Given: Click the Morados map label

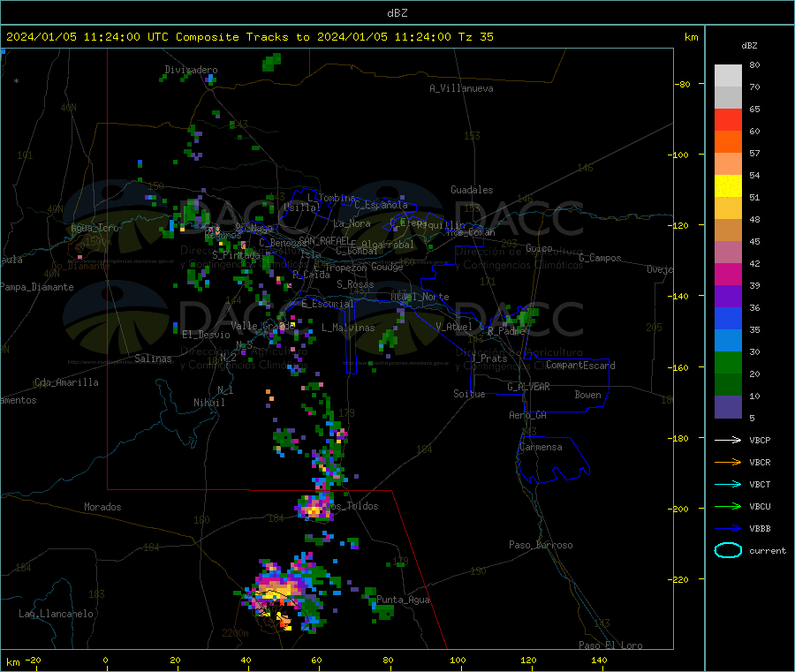Looking at the screenshot, I should pos(102,507).
